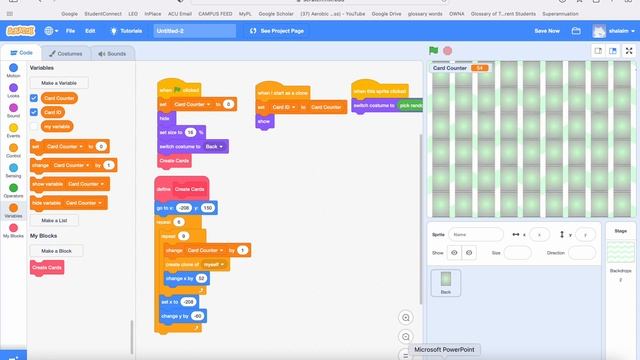The height and width of the screenshot is (360, 640).
Task: Select the Stage backdrop thumbnail
Action: pos(620,252)
